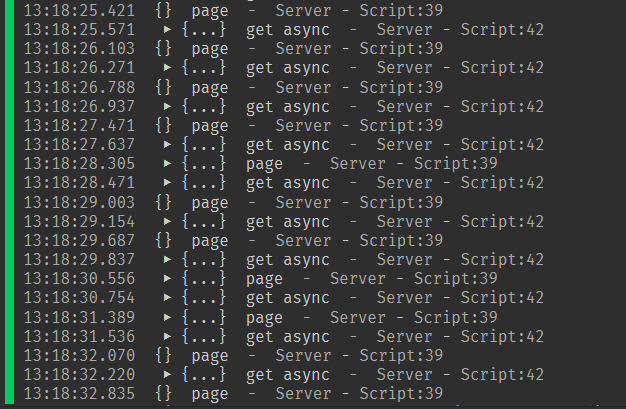Expand the table logged at 13:18:31.536

point(167,337)
